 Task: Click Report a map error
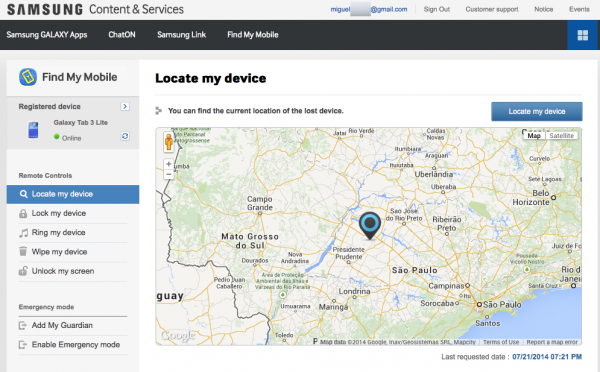point(552,342)
